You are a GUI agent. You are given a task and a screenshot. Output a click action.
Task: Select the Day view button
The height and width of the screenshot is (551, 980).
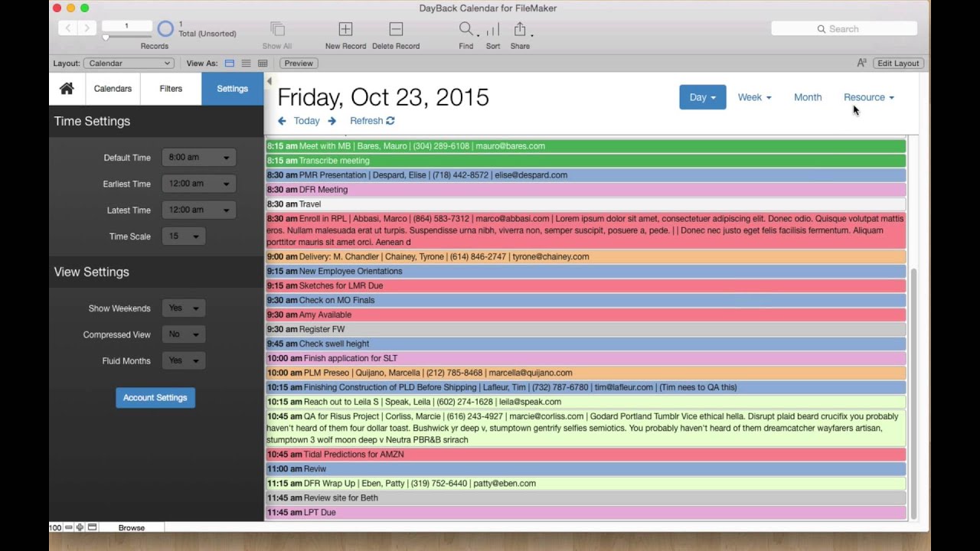click(702, 97)
